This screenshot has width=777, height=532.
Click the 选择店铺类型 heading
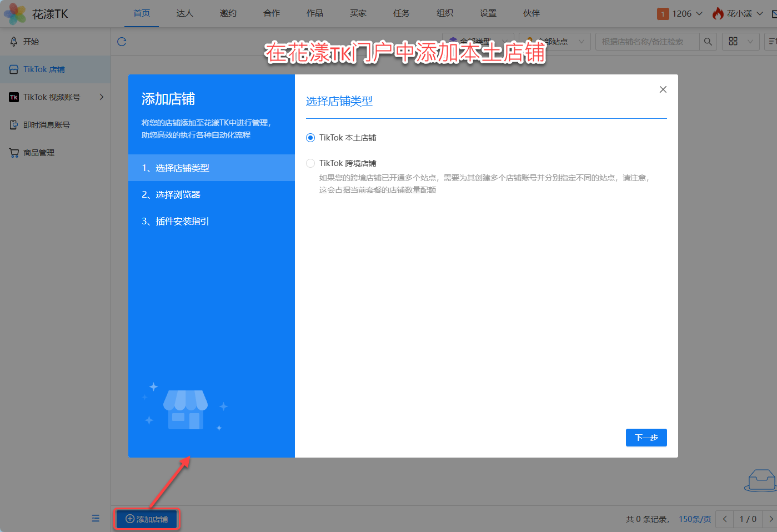coord(339,101)
